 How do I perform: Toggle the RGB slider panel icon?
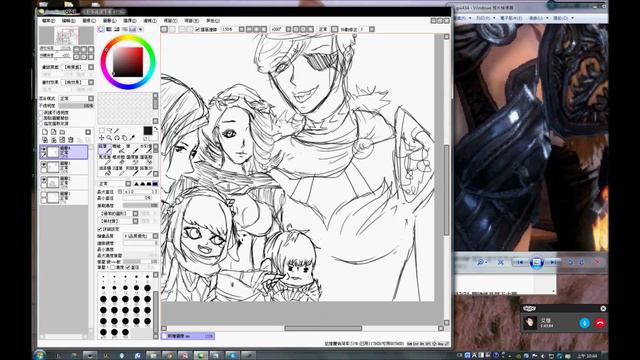coord(109,29)
